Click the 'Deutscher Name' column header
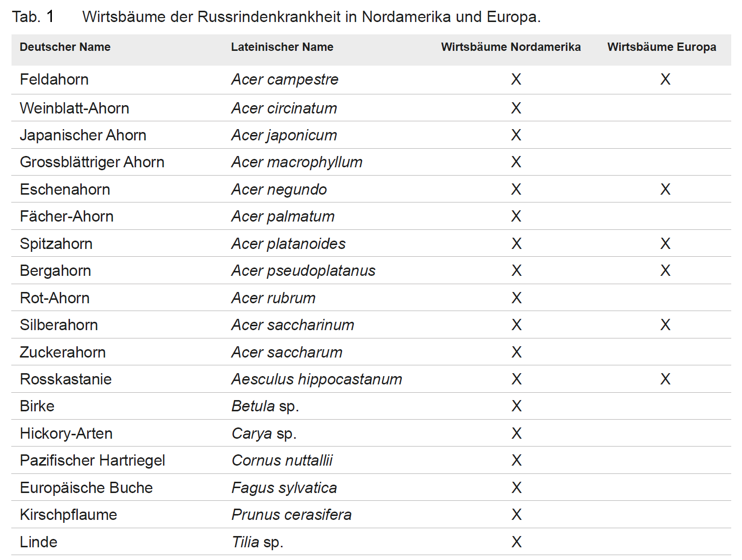The image size is (742, 560). pos(65,47)
